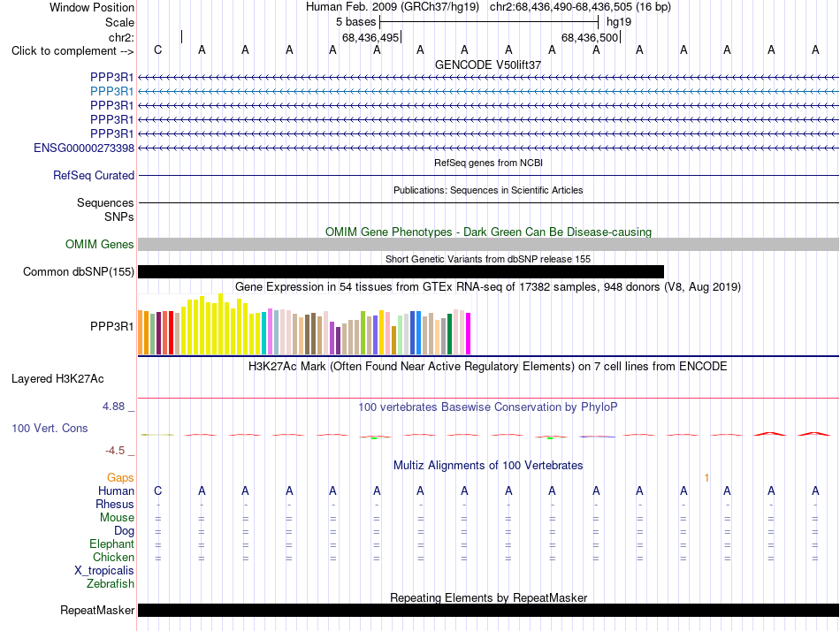Select the Layered H3K27Ac track label
The image size is (840, 631).
[x=57, y=379]
